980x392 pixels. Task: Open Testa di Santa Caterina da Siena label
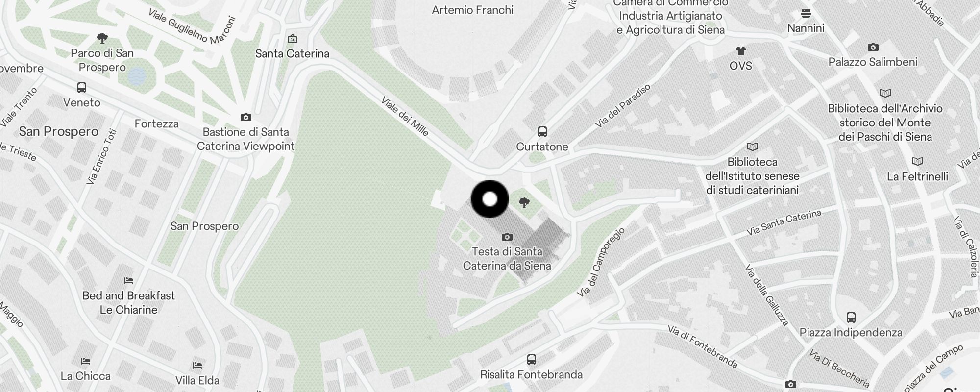tap(507, 258)
